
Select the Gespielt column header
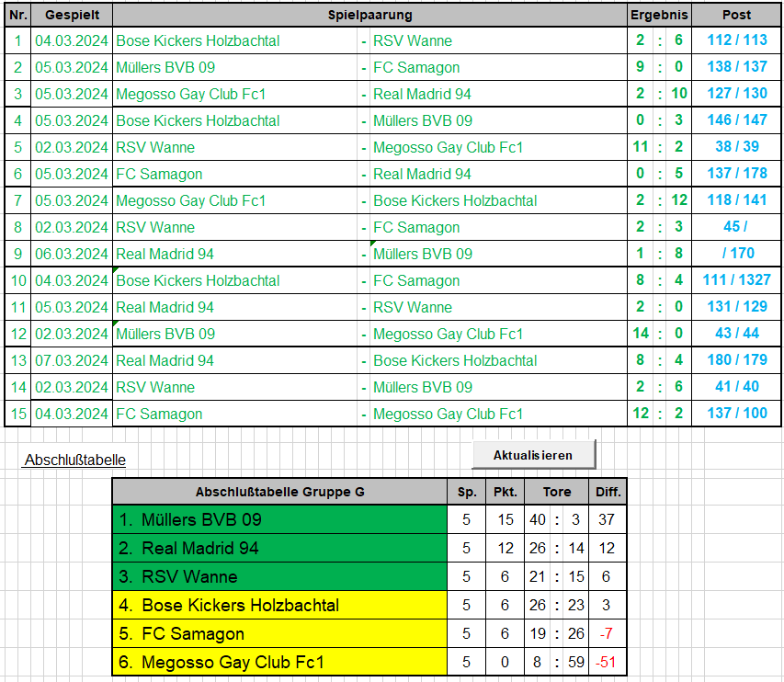click(x=72, y=15)
